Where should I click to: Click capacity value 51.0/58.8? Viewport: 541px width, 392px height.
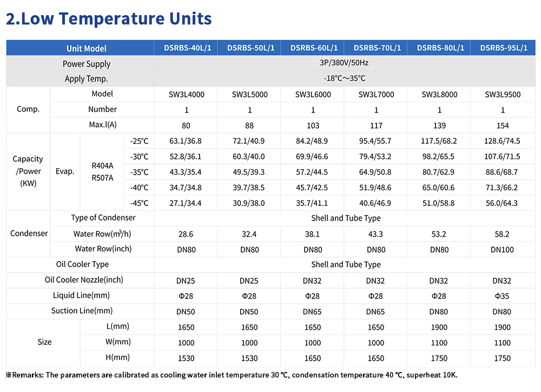click(x=439, y=203)
